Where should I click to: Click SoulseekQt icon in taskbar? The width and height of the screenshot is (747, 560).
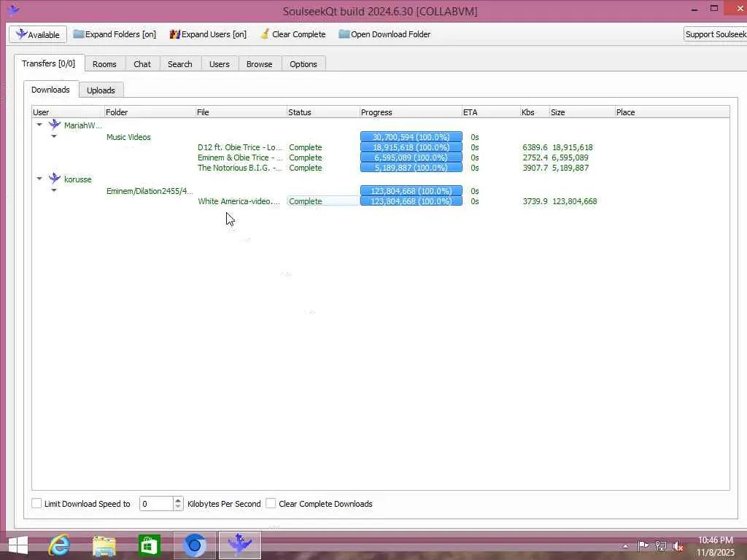pos(239,545)
